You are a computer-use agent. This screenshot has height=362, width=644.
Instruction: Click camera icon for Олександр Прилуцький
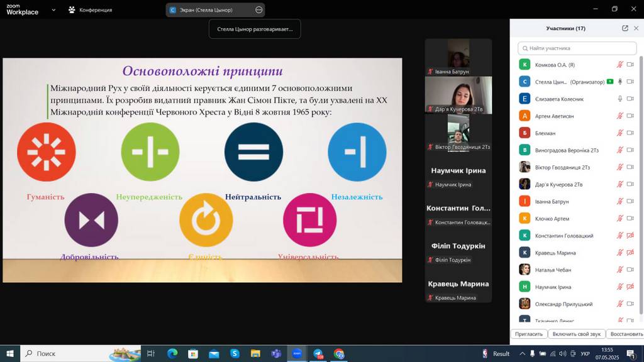pyautogui.click(x=630, y=304)
